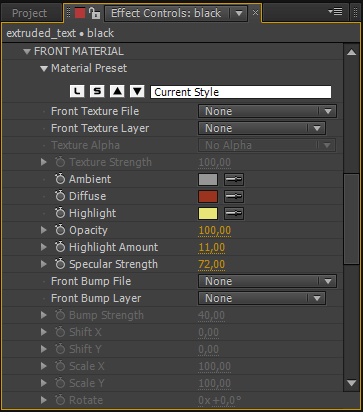The height and width of the screenshot is (412, 363).
Task: Pick Ambient color with eyedropper
Action: coord(234,179)
